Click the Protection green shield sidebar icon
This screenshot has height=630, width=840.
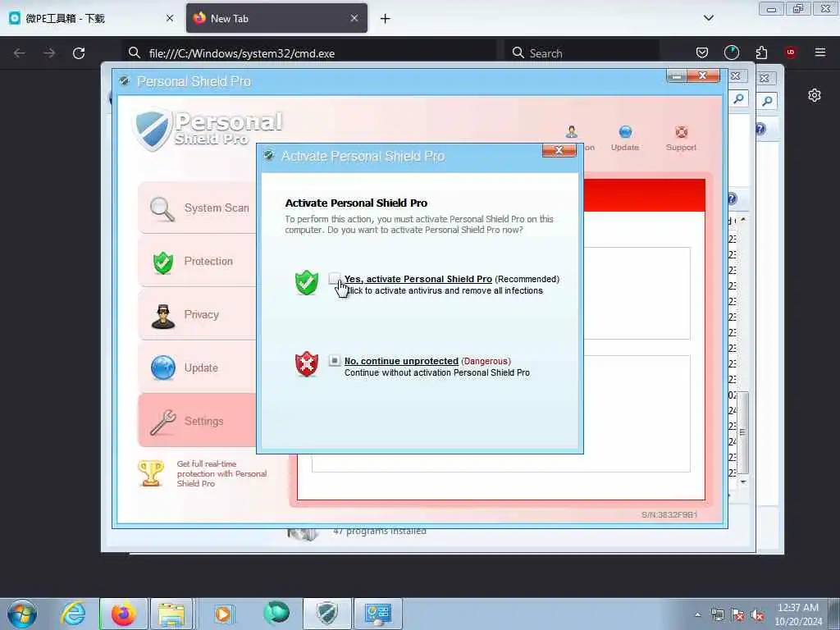163,262
